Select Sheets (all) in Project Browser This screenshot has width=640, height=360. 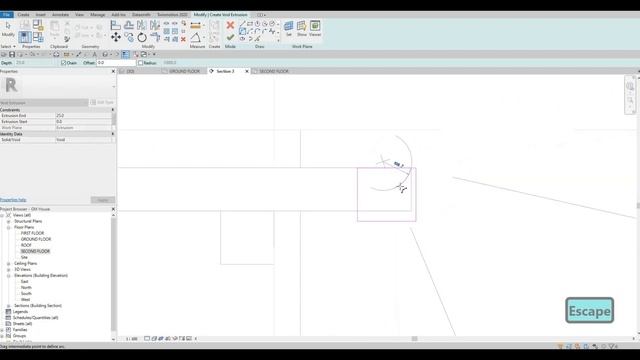(22, 324)
